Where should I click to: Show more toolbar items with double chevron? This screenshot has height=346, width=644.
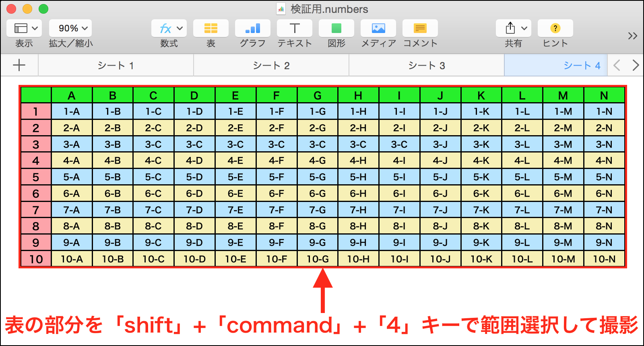coord(633,36)
